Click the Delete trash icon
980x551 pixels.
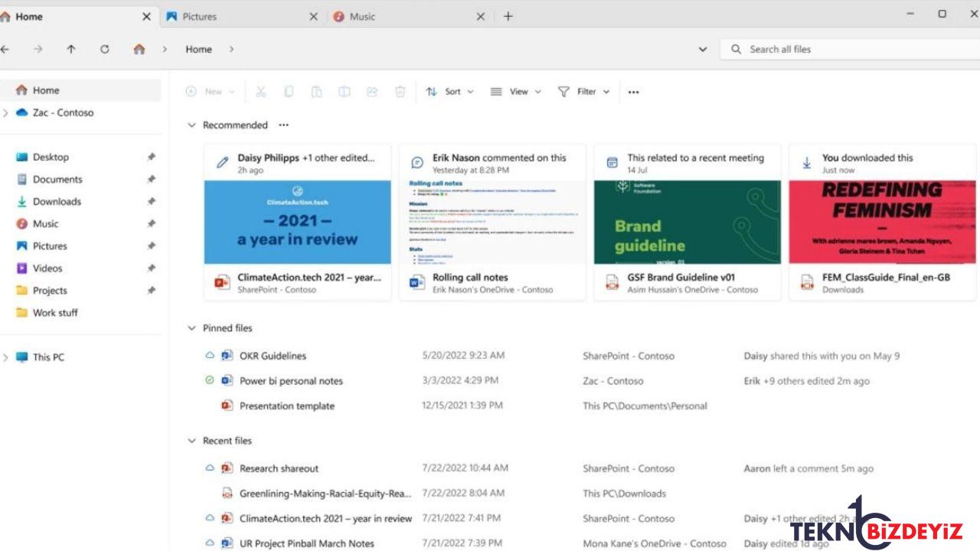[400, 92]
